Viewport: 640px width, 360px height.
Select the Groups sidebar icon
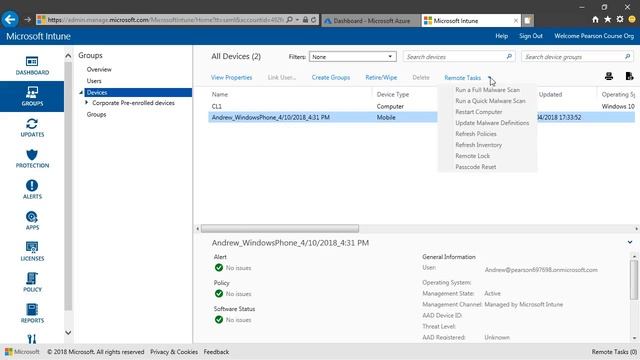(32, 96)
